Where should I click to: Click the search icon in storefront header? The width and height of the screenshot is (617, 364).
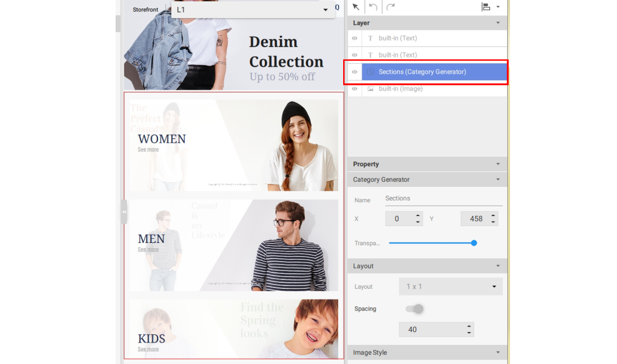pyautogui.click(x=337, y=7)
